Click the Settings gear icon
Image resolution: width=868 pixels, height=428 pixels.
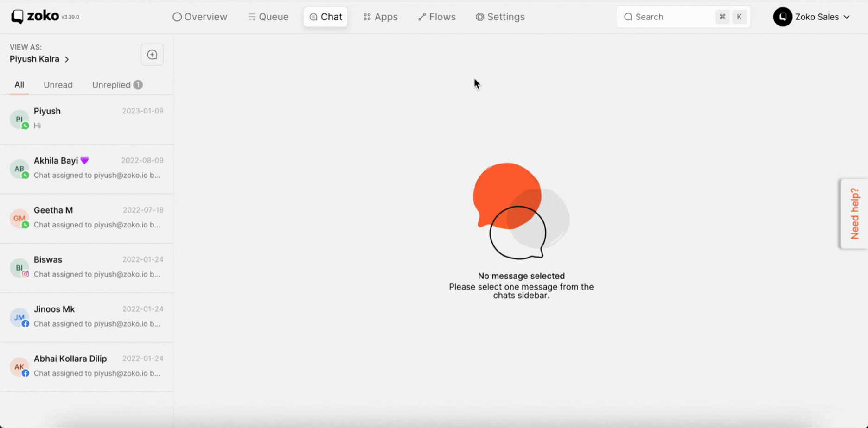click(480, 17)
